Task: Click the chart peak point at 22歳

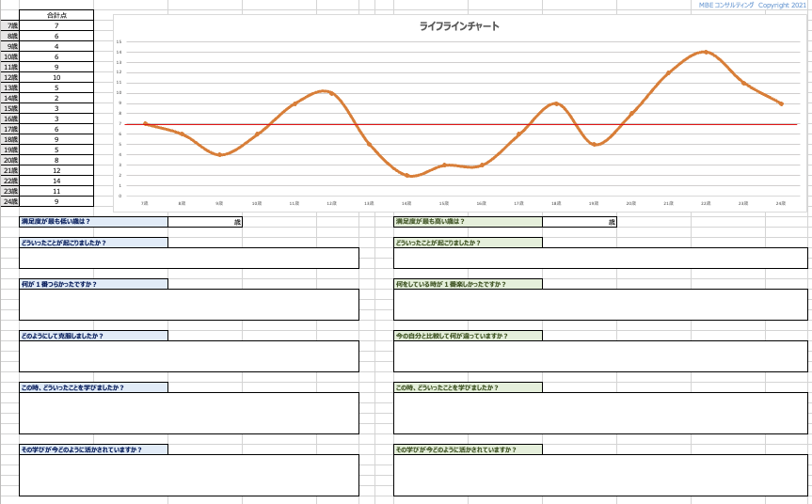Action: [x=706, y=52]
